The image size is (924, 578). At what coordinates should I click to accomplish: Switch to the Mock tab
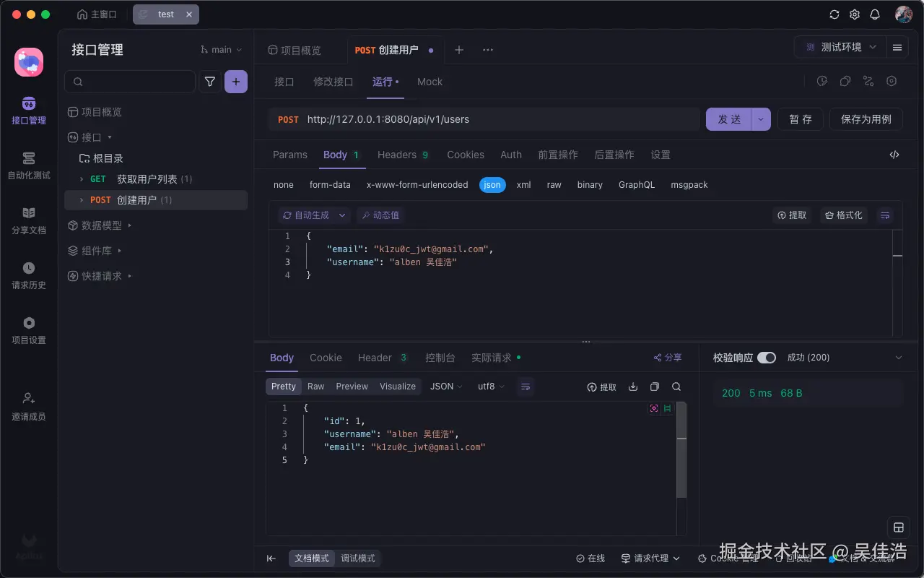click(x=430, y=82)
